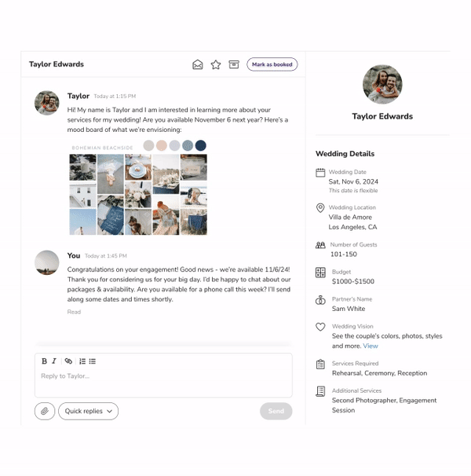Toggle bold formatting in reply editor
This screenshot has width=471, height=476.
point(44,361)
